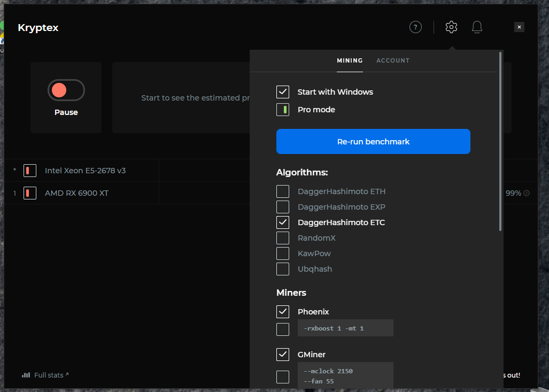Click the Kryptex logo text
Viewport: 549px width, 392px height.
pyautogui.click(x=38, y=28)
